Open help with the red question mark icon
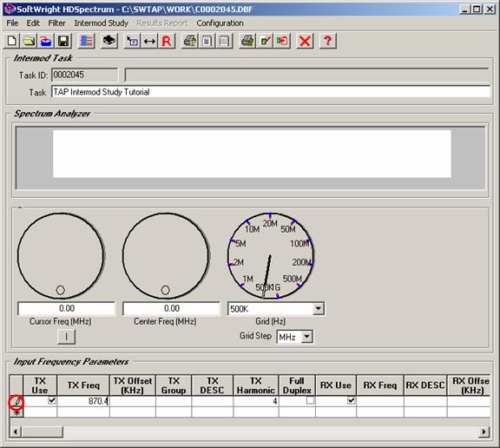The image size is (500, 448). click(327, 41)
